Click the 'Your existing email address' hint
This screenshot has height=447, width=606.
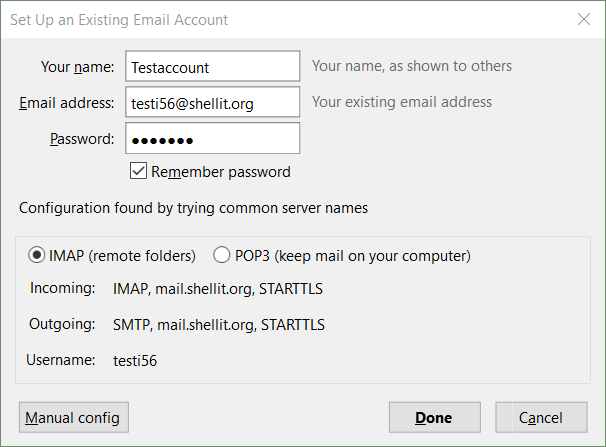402,102
